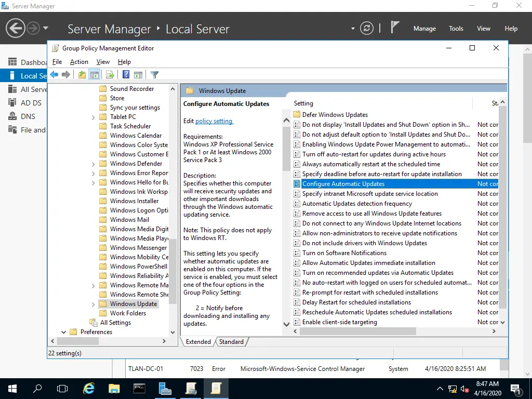Open Server Manager's Tools menu
The width and height of the screenshot is (532, 399).
(456, 29)
